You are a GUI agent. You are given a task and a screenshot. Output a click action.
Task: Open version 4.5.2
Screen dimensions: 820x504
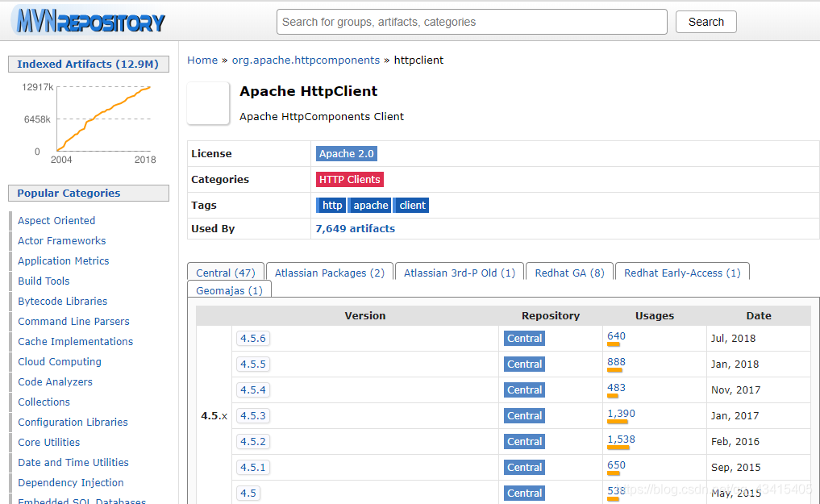[253, 441]
